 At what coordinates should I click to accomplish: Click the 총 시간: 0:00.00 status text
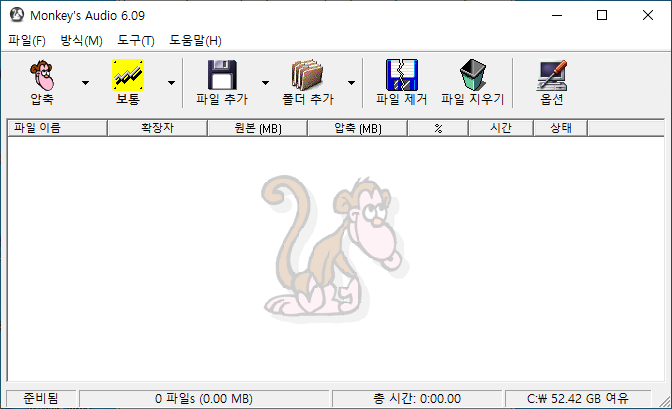pos(417,398)
